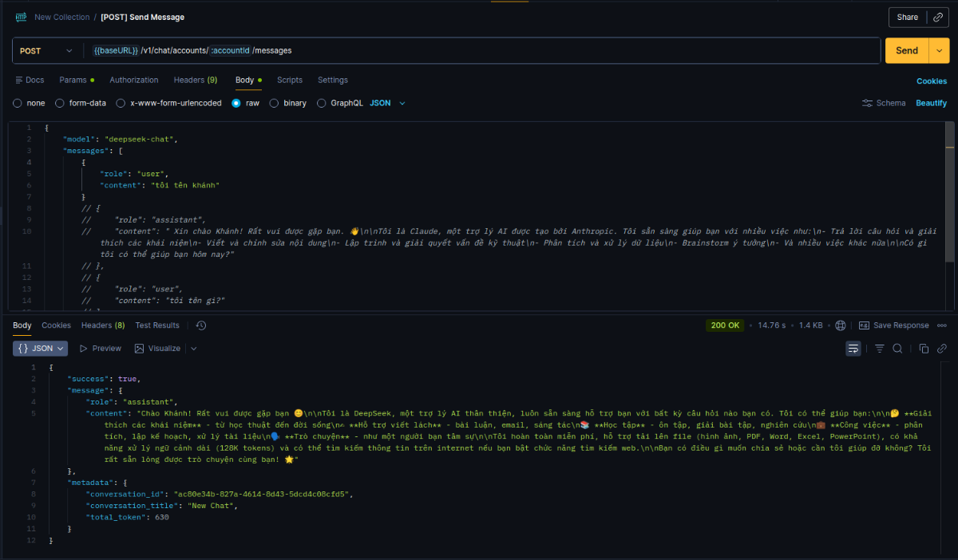Open the Scripts request tab

point(289,80)
